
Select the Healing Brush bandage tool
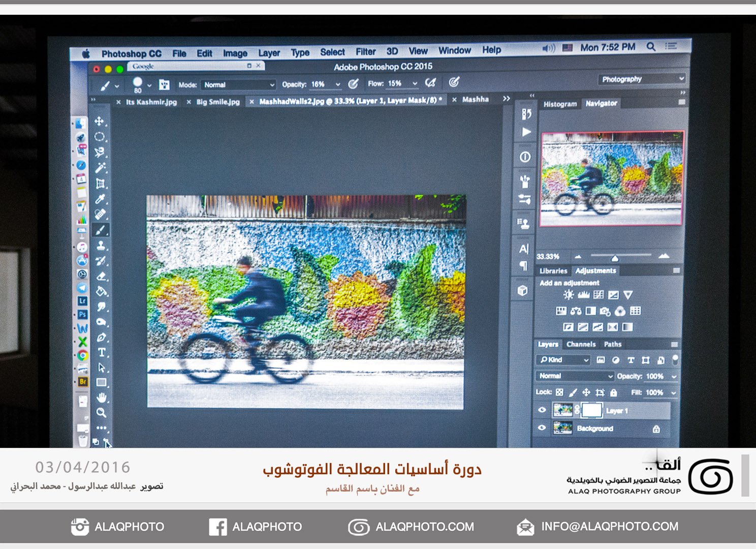click(x=101, y=215)
